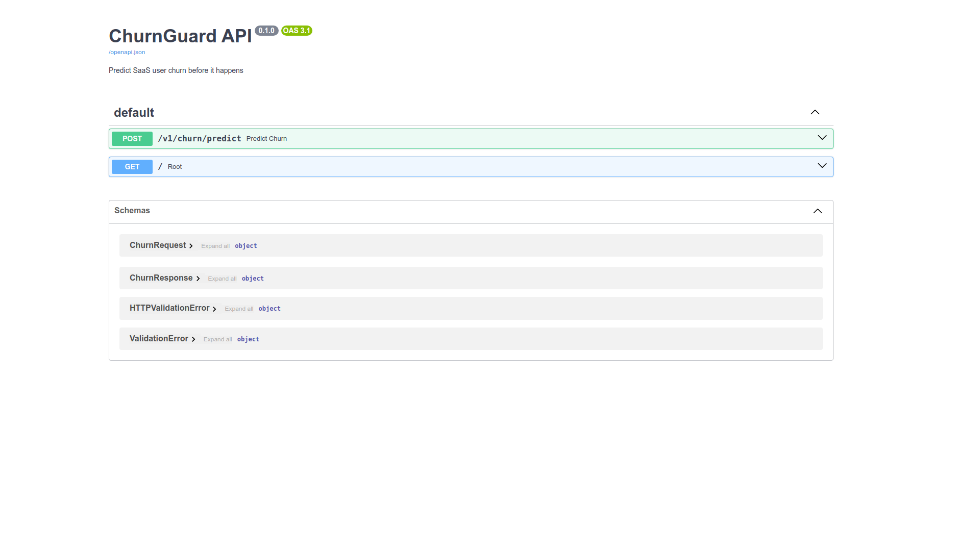Screen dimensions: 980x551
Task: Click Expand all next to ValidationError
Action: coord(217,339)
